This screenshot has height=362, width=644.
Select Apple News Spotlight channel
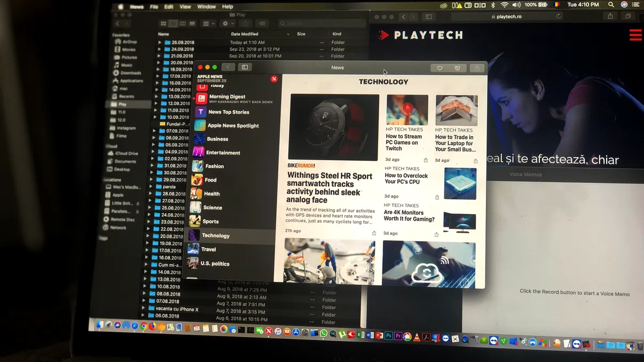(234, 125)
